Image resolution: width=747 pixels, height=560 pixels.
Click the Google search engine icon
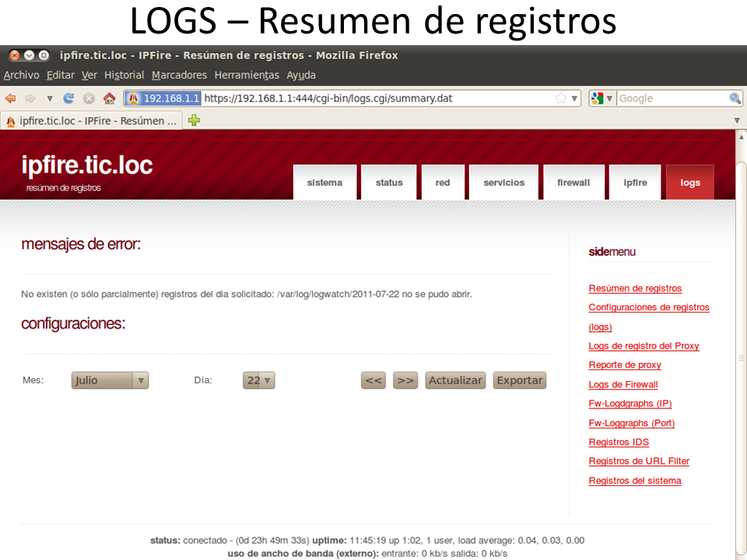point(598,99)
